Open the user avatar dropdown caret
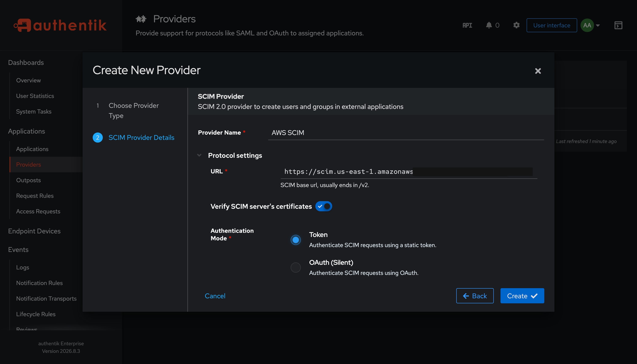Viewport: 637px width, 364px height. tap(598, 25)
